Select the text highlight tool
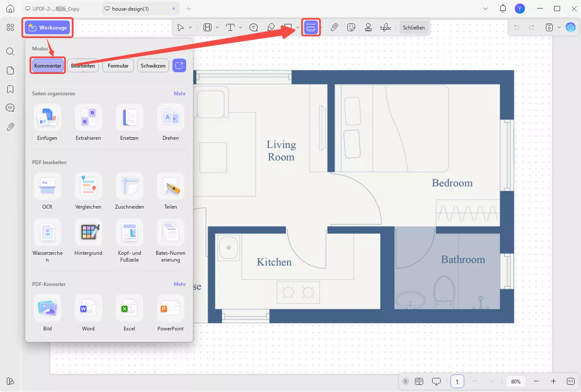The width and height of the screenshot is (581, 392). click(207, 28)
